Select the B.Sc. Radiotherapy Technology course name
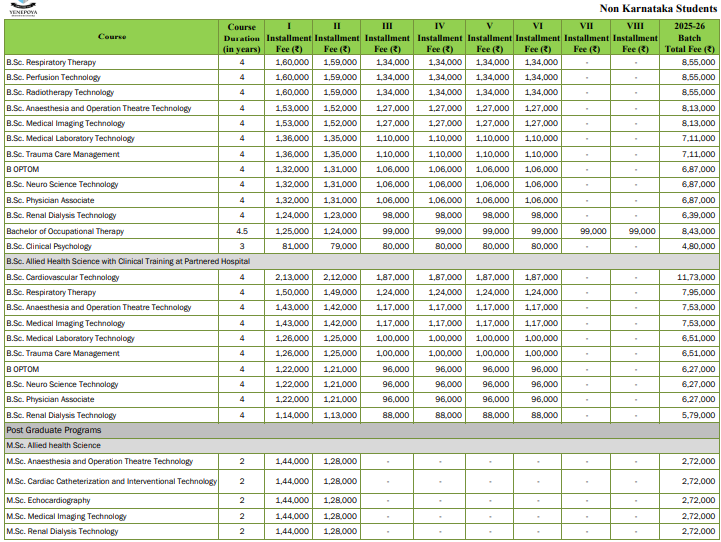The image size is (721, 542). pyautogui.click(x=60, y=92)
